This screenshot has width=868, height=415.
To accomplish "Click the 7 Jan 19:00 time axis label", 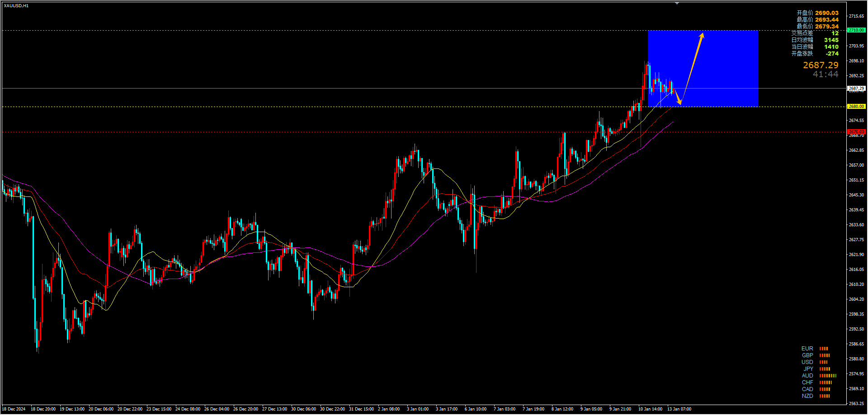I will (x=533, y=409).
